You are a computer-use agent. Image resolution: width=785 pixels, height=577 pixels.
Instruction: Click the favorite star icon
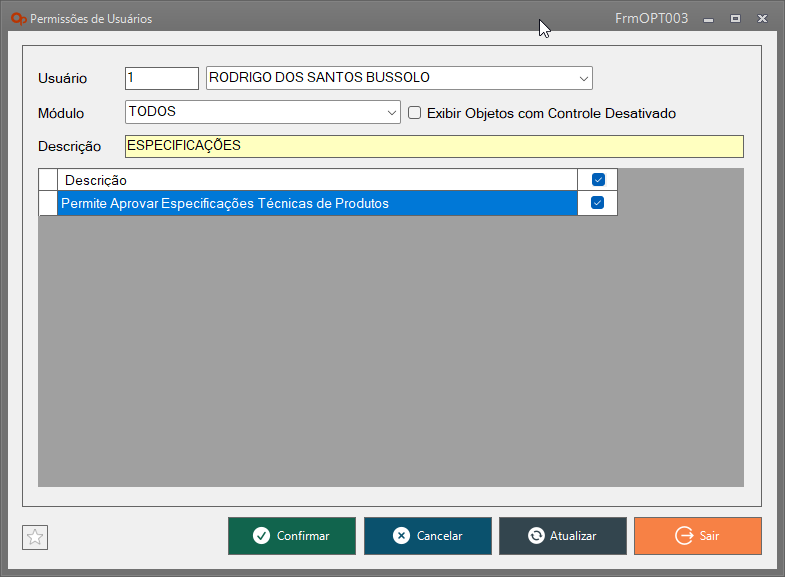click(35, 537)
